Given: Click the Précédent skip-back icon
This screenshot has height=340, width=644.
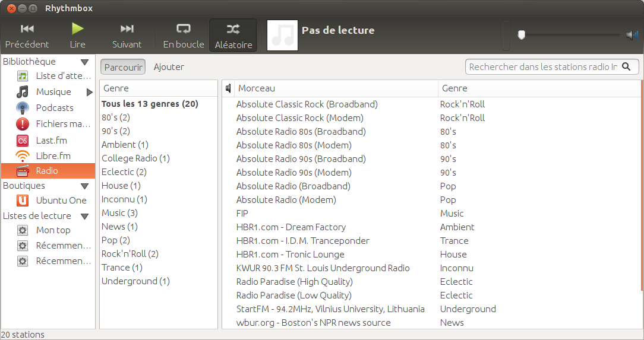Looking at the screenshot, I should click(x=27, y=28).
